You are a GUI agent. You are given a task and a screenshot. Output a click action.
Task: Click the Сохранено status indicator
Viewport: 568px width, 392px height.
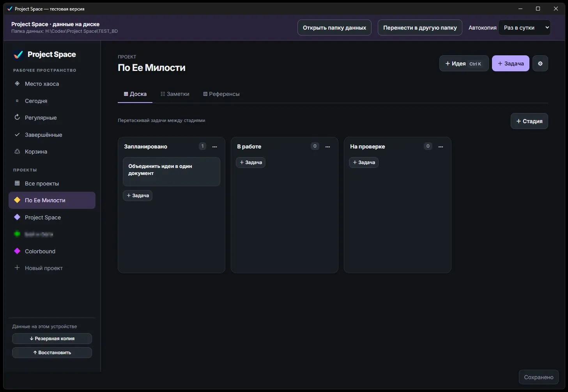click(x=539, y=377)
